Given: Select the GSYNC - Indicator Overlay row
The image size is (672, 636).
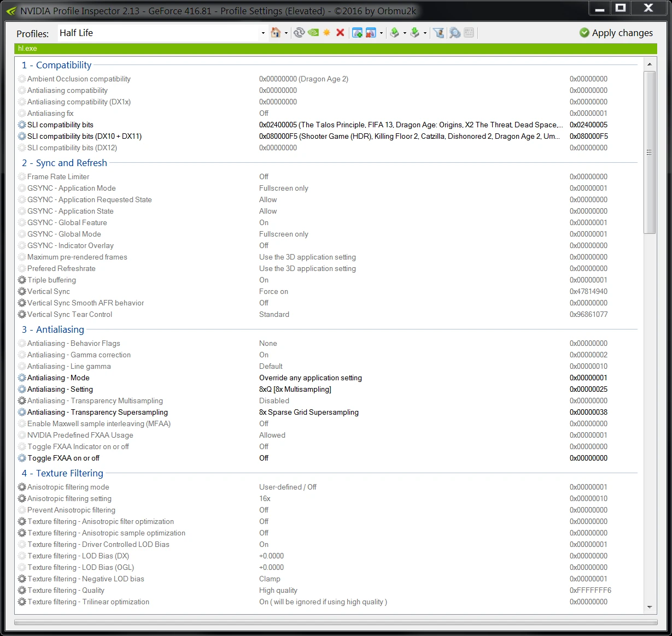Looking at the screenshot, I should 328,245.
